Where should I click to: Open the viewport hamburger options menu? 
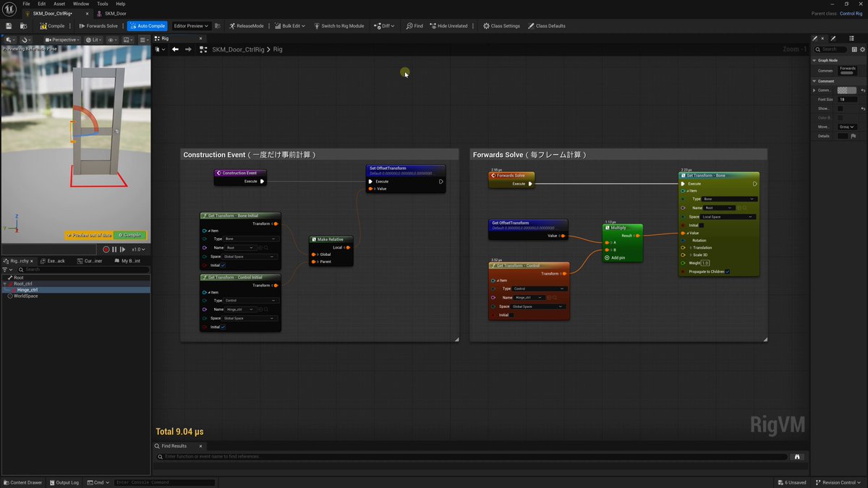tap(143, 40)
